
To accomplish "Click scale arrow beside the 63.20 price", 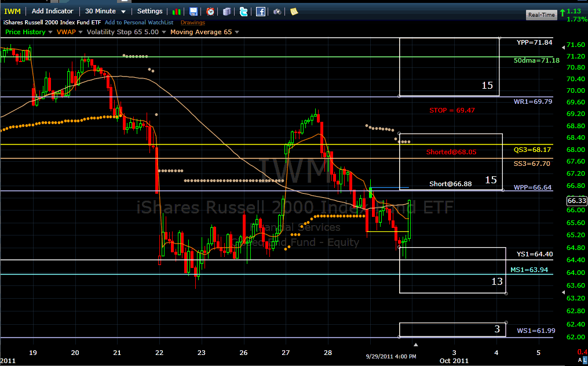I will 563,292.
